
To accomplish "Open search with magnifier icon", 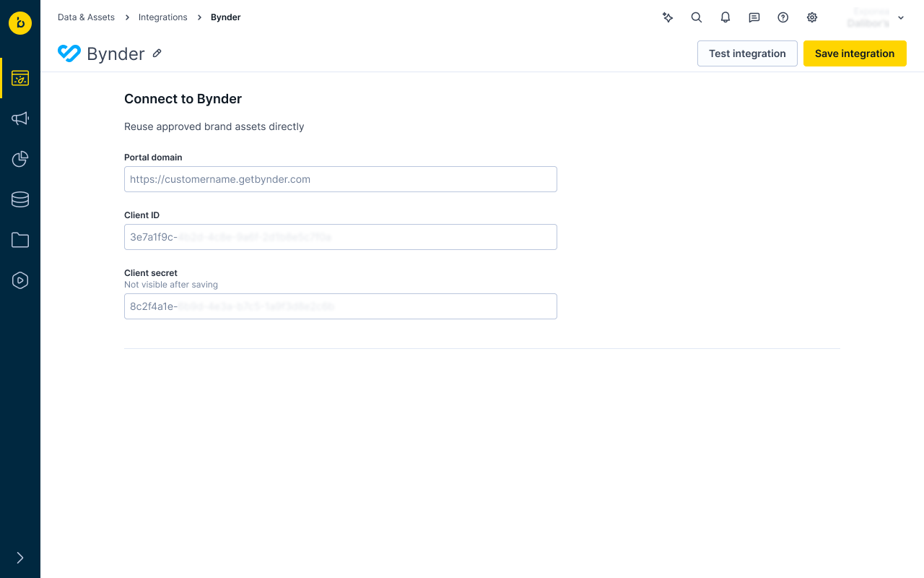I will 697,17.
